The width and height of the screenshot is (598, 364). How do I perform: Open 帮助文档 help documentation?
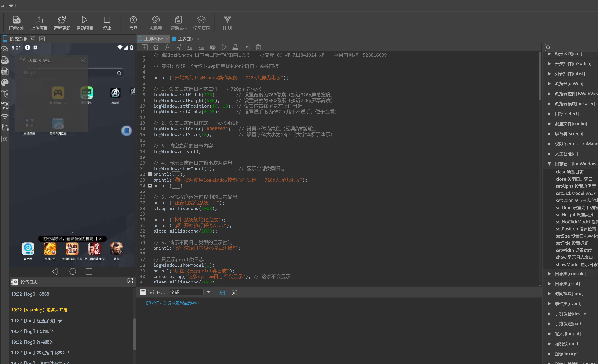click(x=179, y=23)
